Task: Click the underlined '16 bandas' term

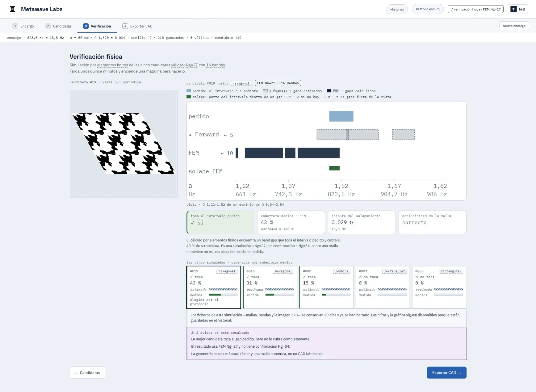Action: coord(216,65)
